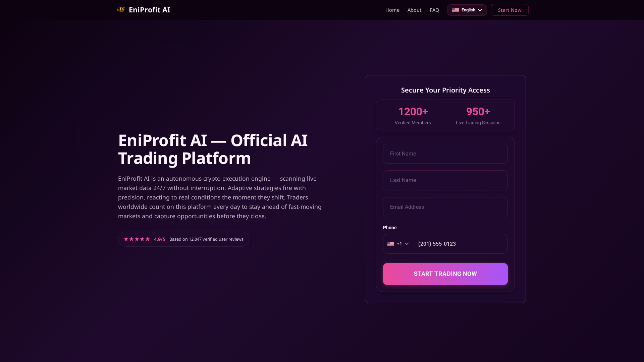The image size is (644, 362).
Task: Open the phone country code selector
Action: pos(398,244)
